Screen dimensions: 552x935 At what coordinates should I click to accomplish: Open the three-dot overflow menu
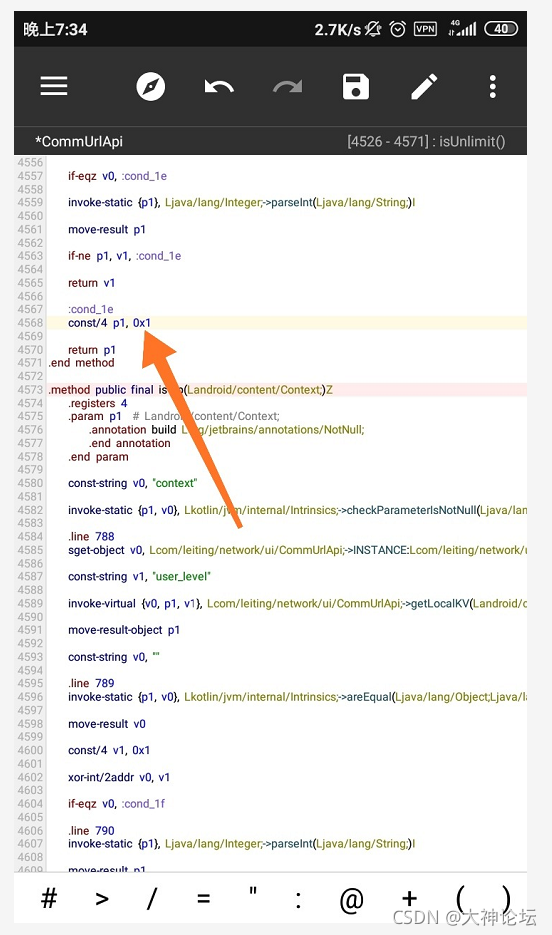tap(492, 86)
